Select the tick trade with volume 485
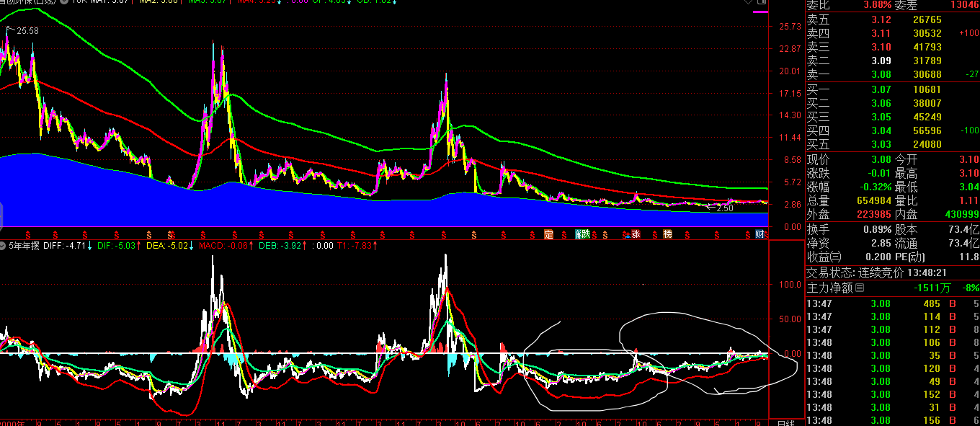Viewport: 980px width, 426px height. click(892, 303)
